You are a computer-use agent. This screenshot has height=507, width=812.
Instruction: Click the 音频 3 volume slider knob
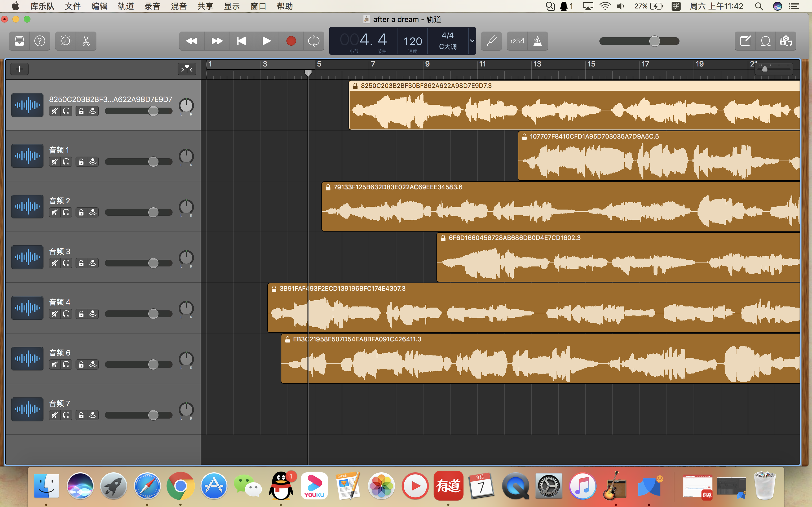click(153, 263)
